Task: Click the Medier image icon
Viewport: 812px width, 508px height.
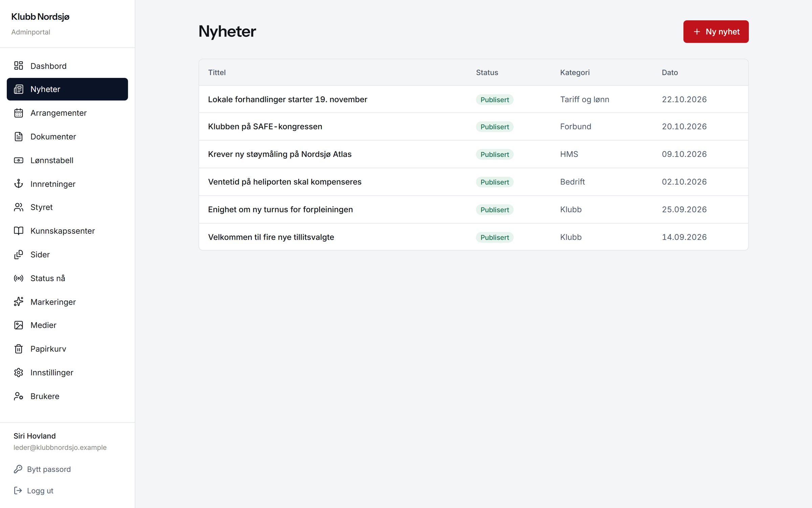Action: coord(19,325)
